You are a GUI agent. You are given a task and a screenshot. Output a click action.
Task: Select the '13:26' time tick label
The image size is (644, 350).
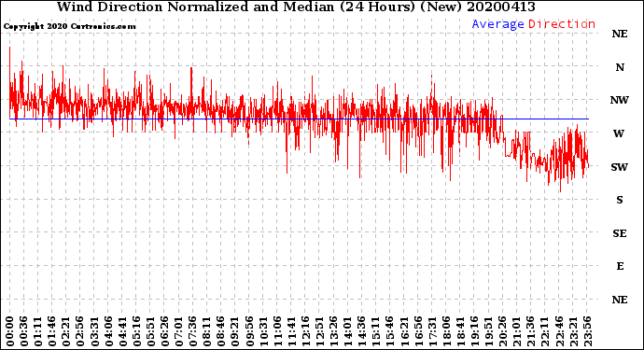tap(334, 332)
